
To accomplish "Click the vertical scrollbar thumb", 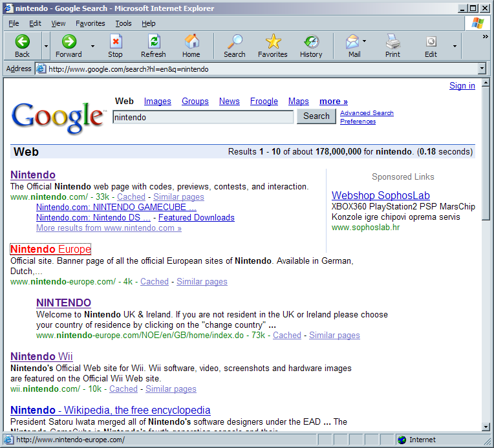I will coord(486,154).
